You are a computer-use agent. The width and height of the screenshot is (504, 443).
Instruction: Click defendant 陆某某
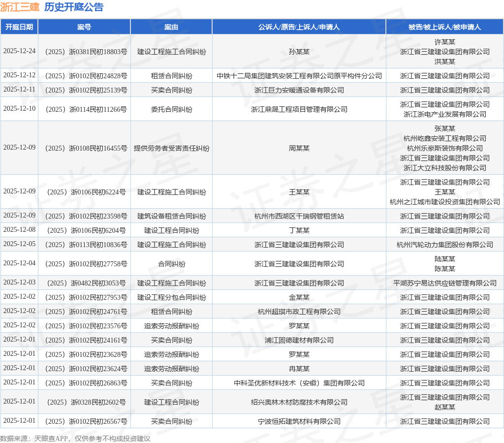click(445, 259)
